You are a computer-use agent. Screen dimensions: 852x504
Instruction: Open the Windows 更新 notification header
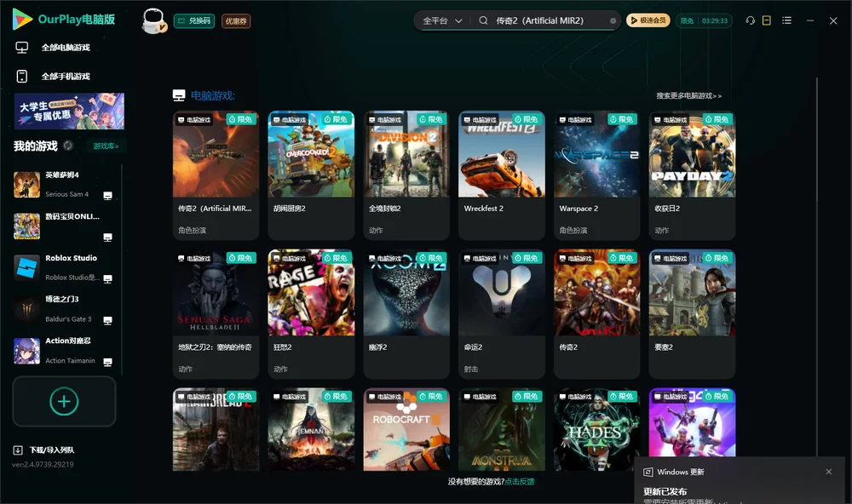674,472
